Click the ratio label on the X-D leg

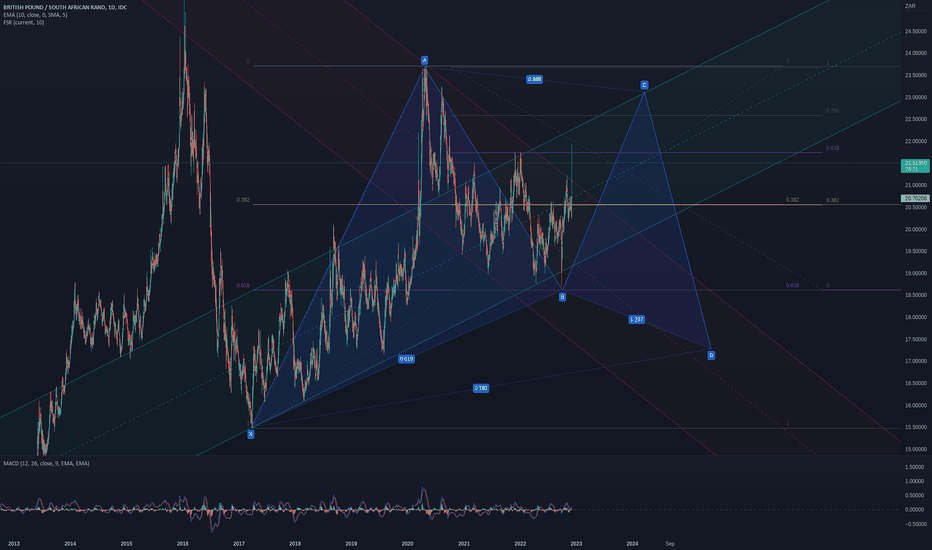click(481, 388)
